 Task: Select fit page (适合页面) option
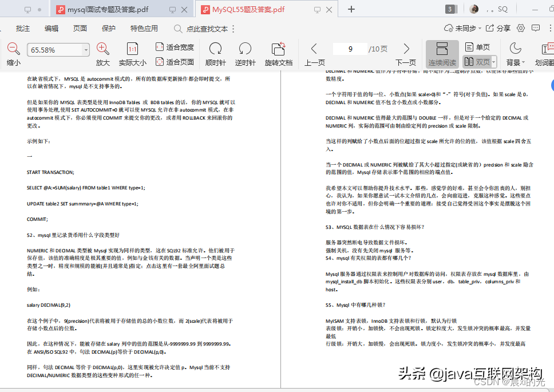[x=175, y=62]
